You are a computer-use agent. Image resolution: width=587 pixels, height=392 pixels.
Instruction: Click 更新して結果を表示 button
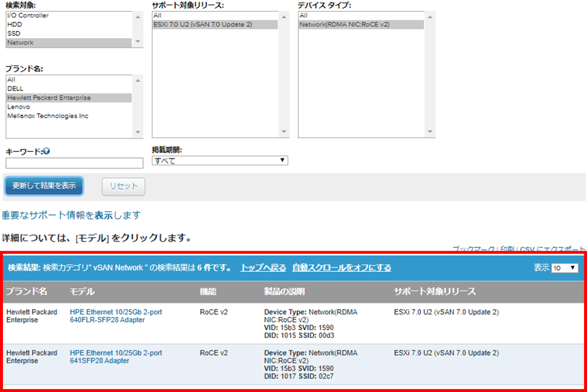point(44,185)
